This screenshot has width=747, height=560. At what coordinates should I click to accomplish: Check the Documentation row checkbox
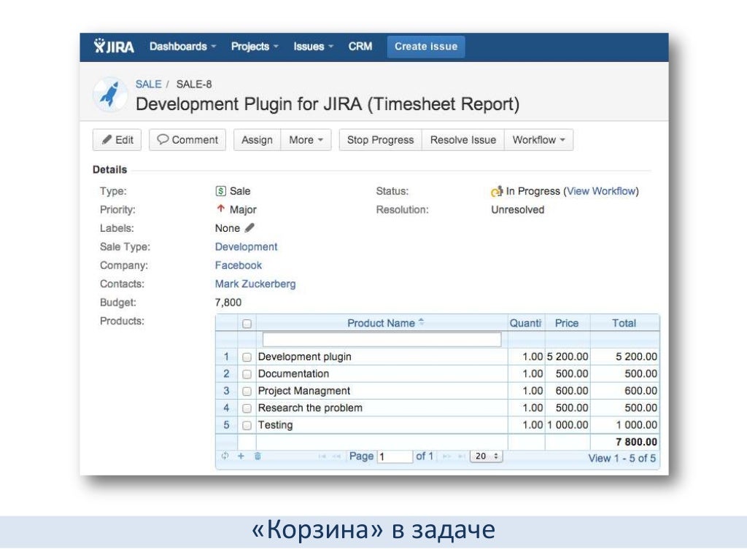pos(247,374)
